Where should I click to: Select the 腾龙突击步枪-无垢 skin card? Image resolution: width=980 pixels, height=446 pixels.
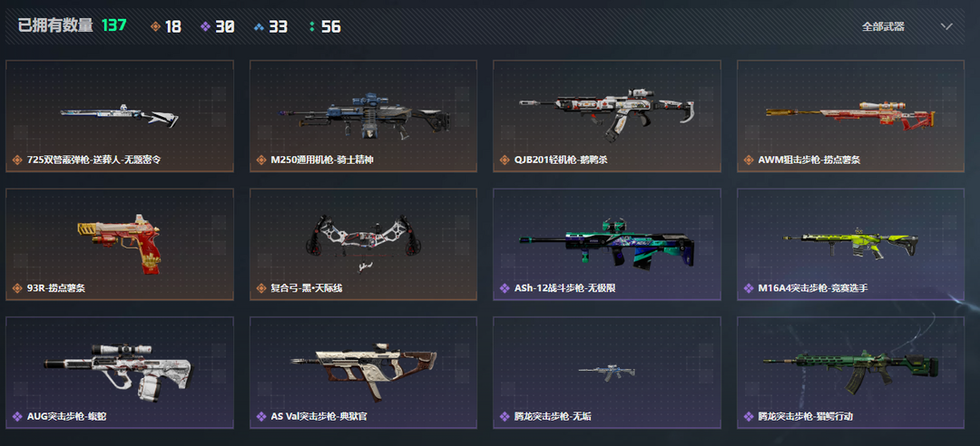[607, 373]
